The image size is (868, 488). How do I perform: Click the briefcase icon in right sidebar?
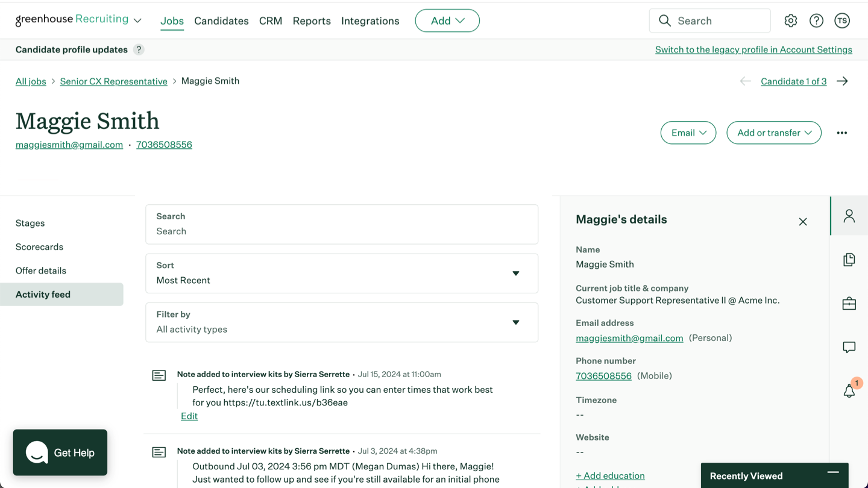849,304
